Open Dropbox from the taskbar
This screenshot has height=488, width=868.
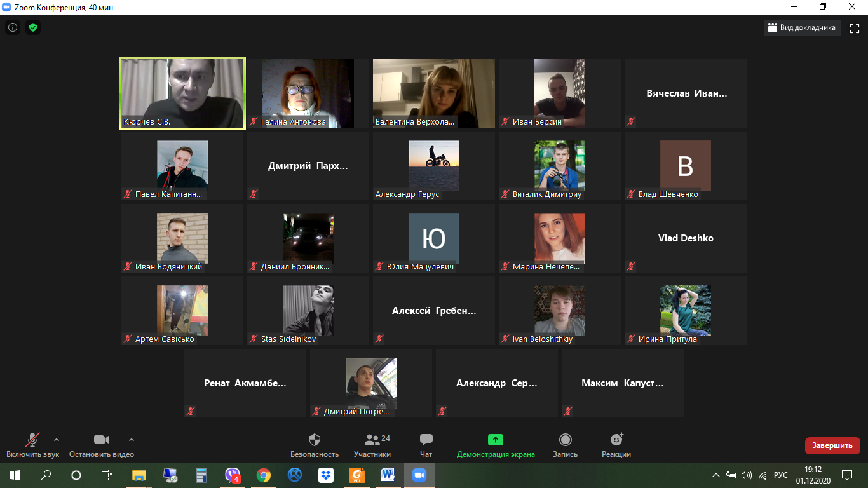(x=326, y=475)
